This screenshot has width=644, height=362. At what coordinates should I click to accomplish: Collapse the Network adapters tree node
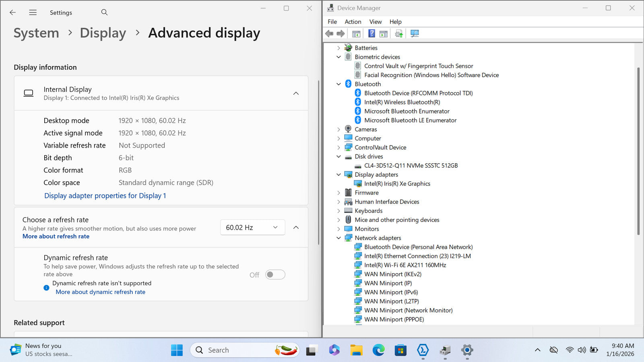coord(339,238)
